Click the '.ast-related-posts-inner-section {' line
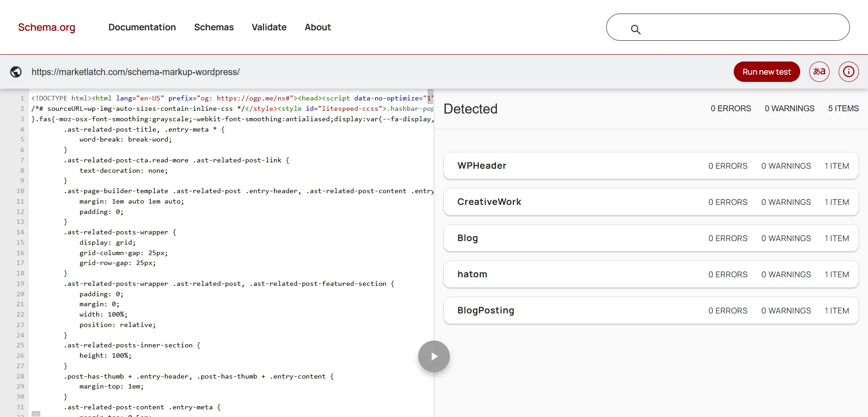This screenshot has height=417, width=868. point(132,345)
